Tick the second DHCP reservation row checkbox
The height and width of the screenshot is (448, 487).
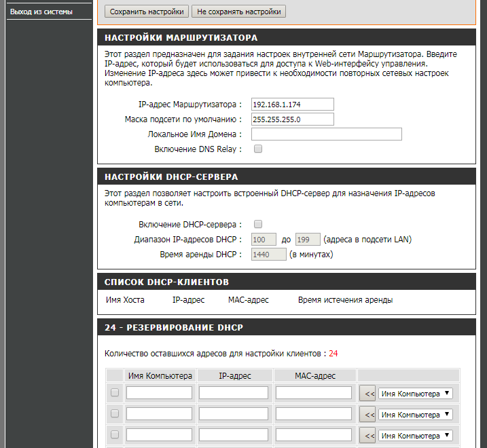pyautogui.click(x=115, y=413)
